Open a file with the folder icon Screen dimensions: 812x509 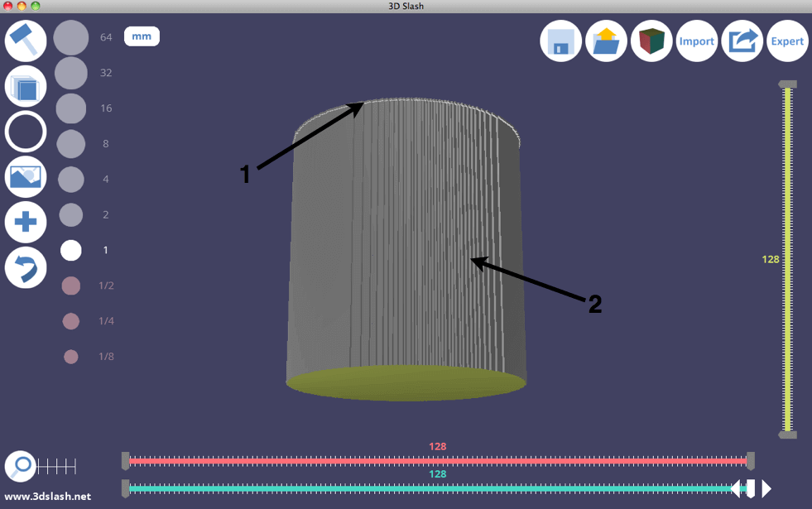(x=606, y=41)
